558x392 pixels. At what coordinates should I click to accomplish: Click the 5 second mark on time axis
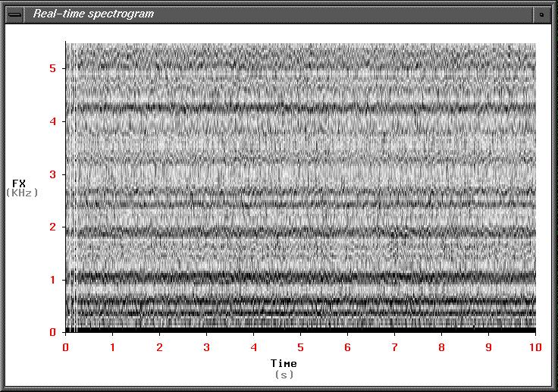[300, 347]
